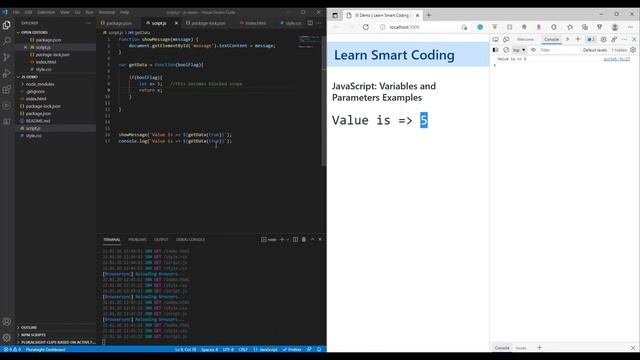Switch to the Debug Console panel tab

(190, 240)
